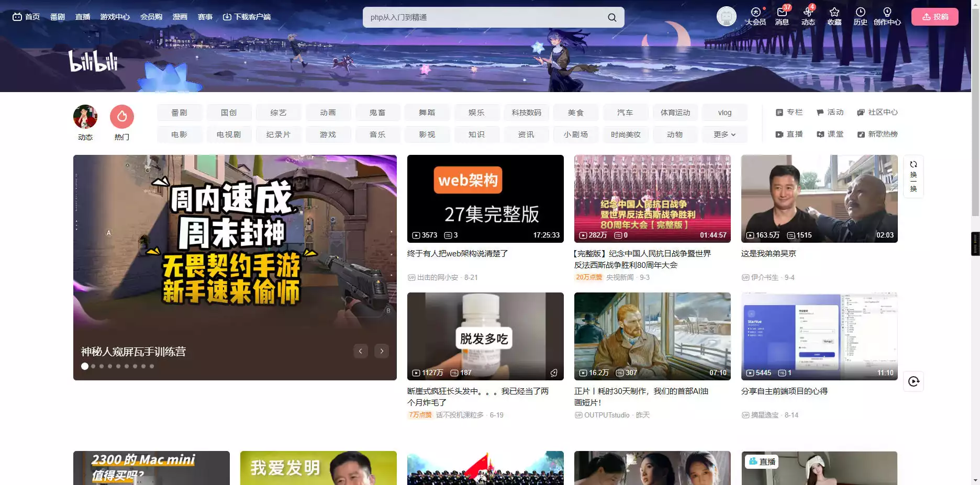980x485 pixels.
Task: Open 赛事 in top navigation
Action: pyautogui.click(x=205, y=17)
